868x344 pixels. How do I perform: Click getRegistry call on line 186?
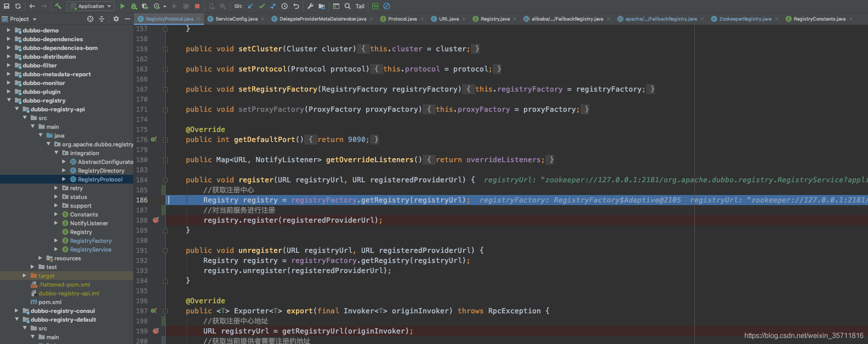[385, 200]
